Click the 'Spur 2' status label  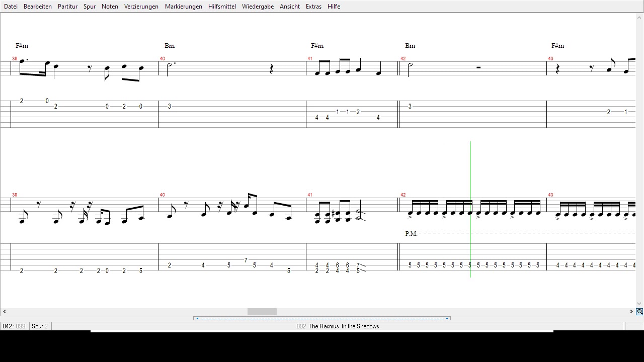40,326
